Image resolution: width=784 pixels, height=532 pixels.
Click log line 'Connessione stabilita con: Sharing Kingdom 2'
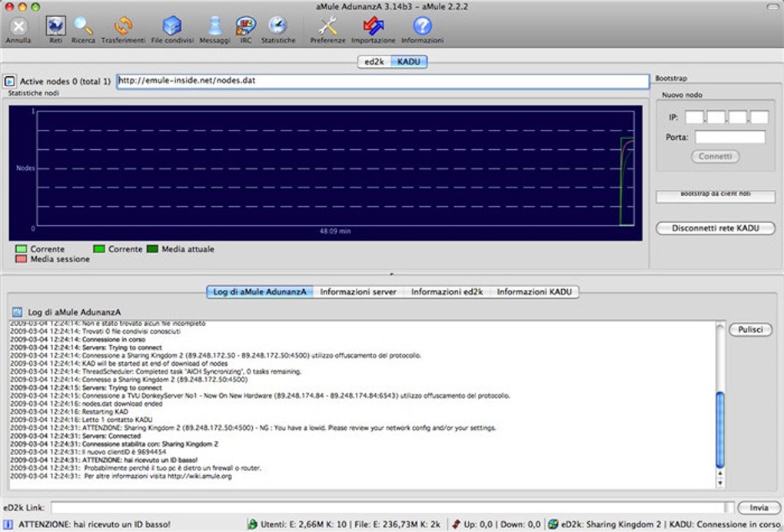tap(114, 444)
